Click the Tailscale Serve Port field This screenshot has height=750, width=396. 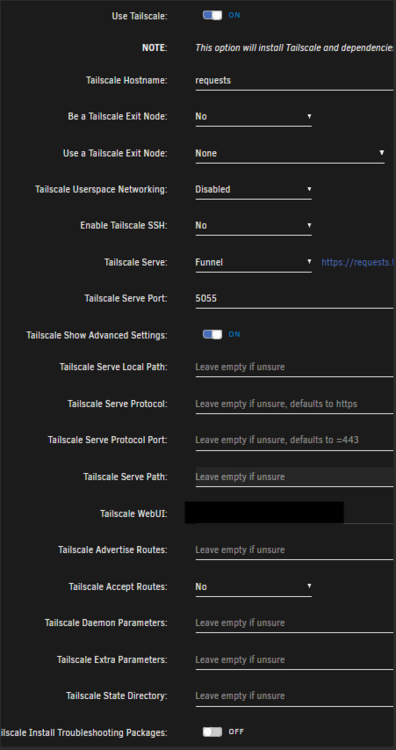point(295,298)
